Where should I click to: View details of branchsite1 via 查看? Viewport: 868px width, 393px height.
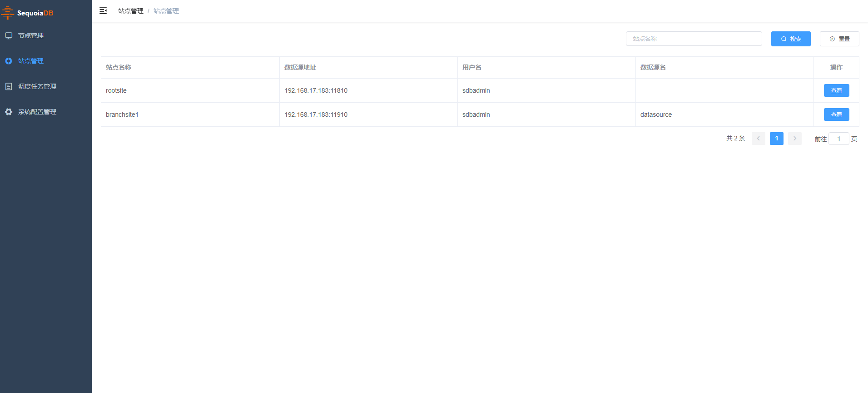pos(836,114)
